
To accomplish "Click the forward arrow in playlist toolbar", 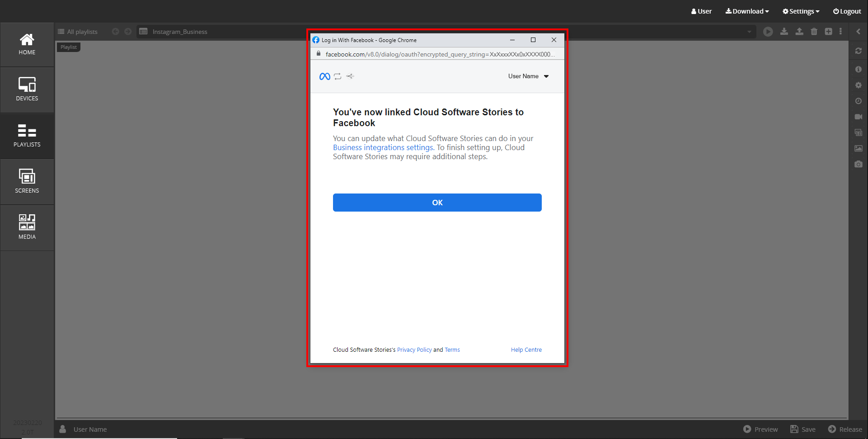I will [128, 32].
